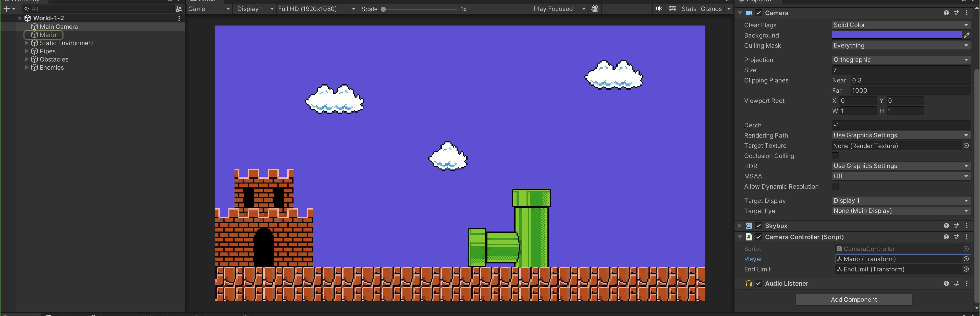Viewport: 980px width, 316px height.
Task: Open Clear Flags dropdown
Action: tap(901, 25)
